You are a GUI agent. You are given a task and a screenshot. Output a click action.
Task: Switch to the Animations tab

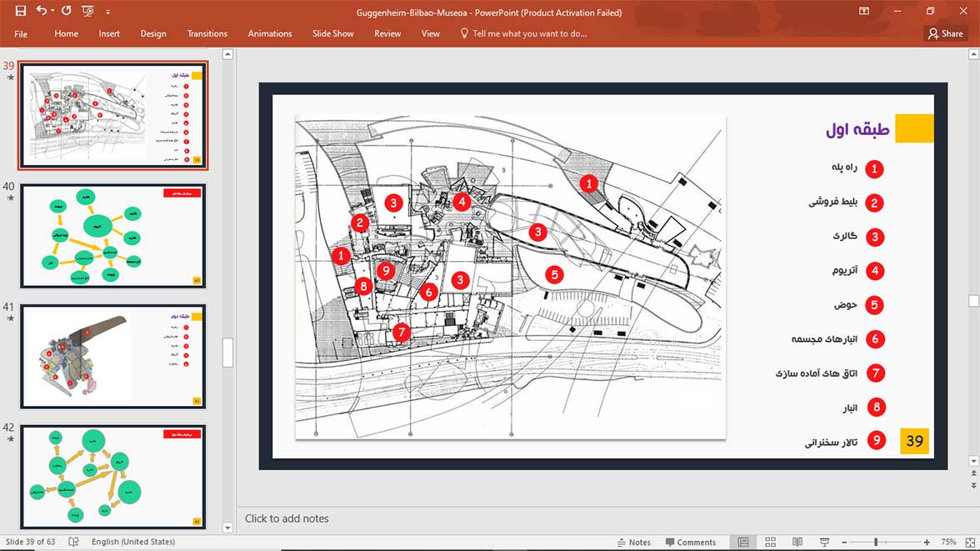pyautogui.click(x=270, y=34)
